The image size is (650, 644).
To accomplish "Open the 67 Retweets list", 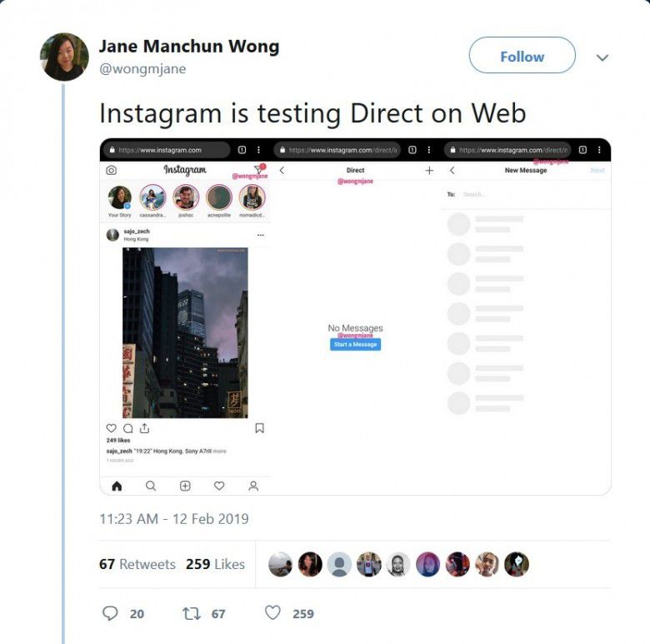I will tap(137, 564).
